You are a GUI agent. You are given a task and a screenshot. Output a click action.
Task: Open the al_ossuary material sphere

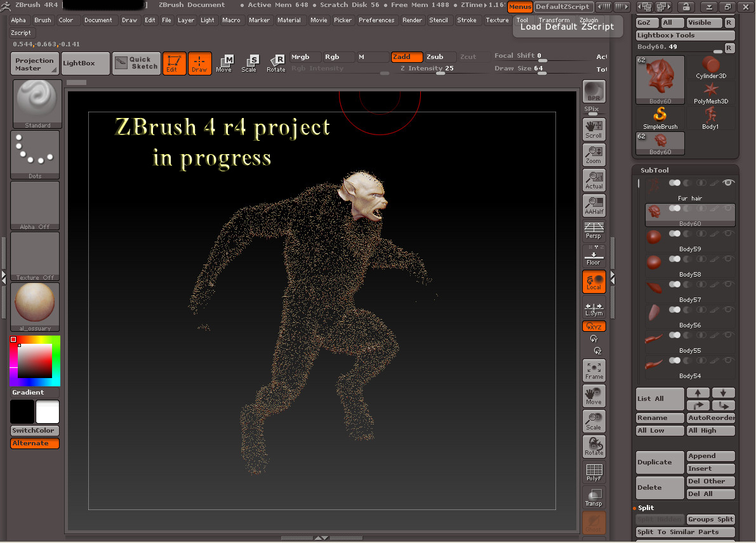click(35, 307)
